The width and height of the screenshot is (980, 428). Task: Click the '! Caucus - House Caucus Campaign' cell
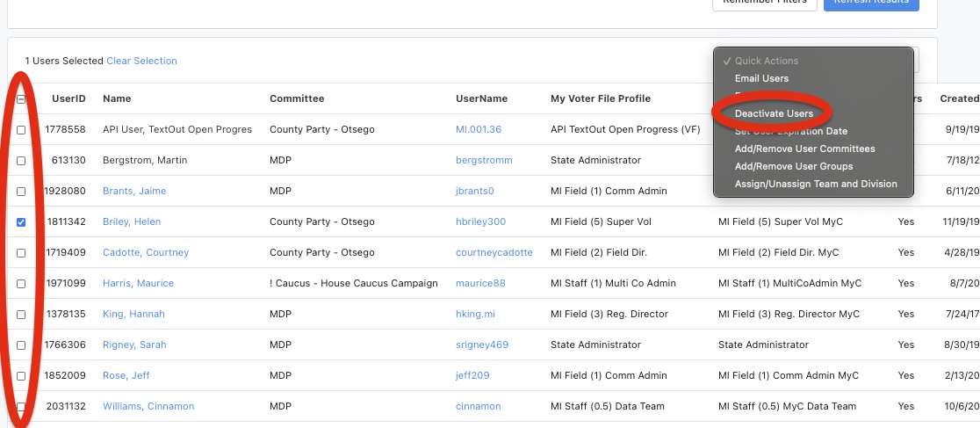[354, 283]
